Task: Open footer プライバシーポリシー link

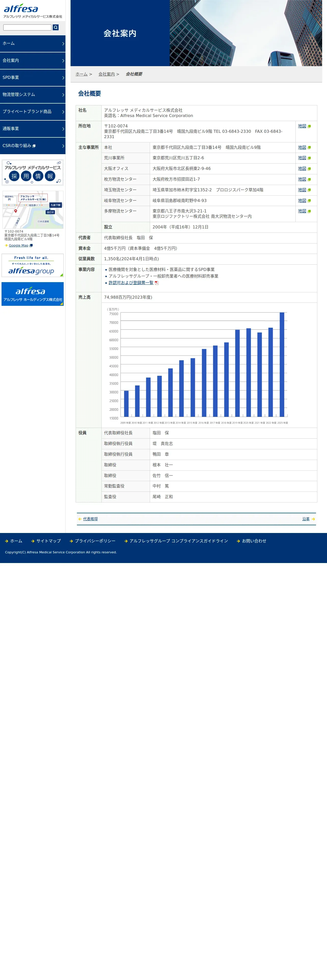Action: coord(95,541)
